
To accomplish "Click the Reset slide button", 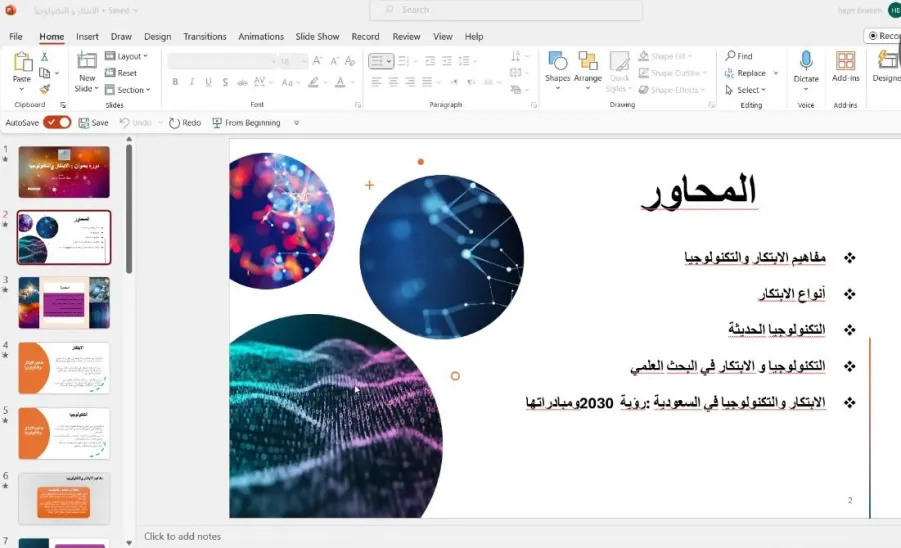I will click(121, 73).
